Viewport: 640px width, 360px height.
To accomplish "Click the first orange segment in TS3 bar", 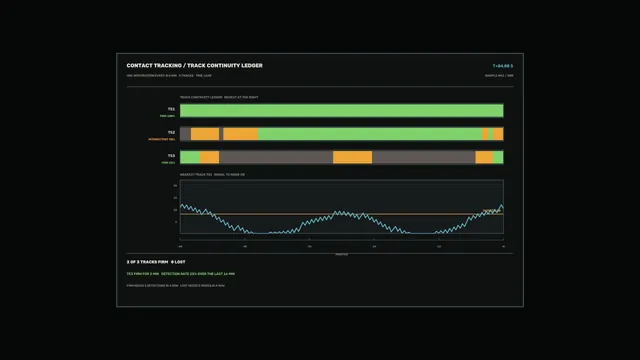I will [x=209, y=157].
